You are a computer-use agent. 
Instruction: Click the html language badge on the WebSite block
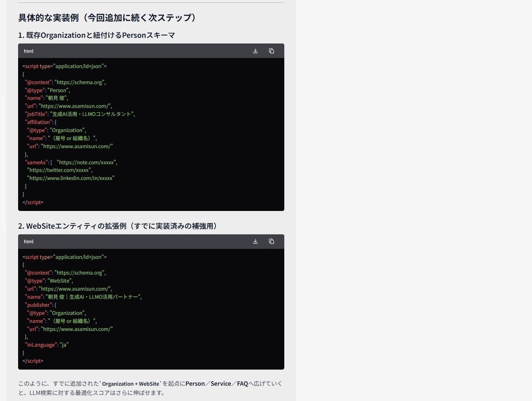pos(28,241)
